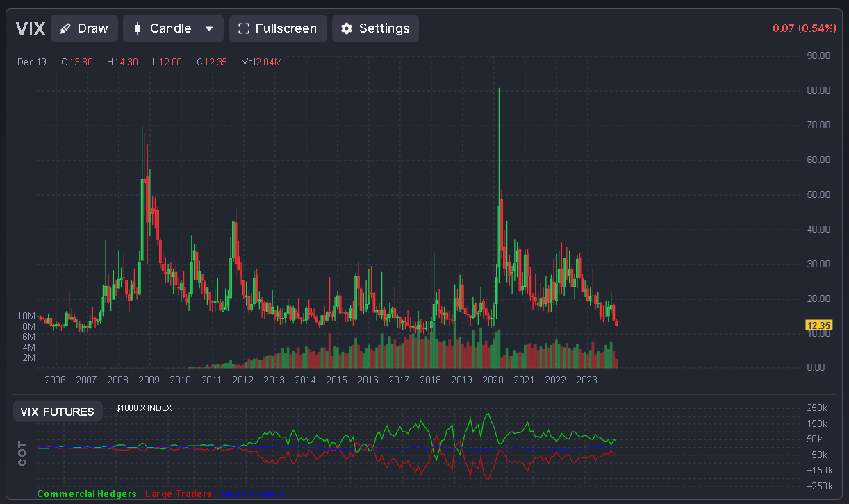849x504 pixels.
Task: Click the red -0.07 (0.54%) change readout
Action: 802,28
